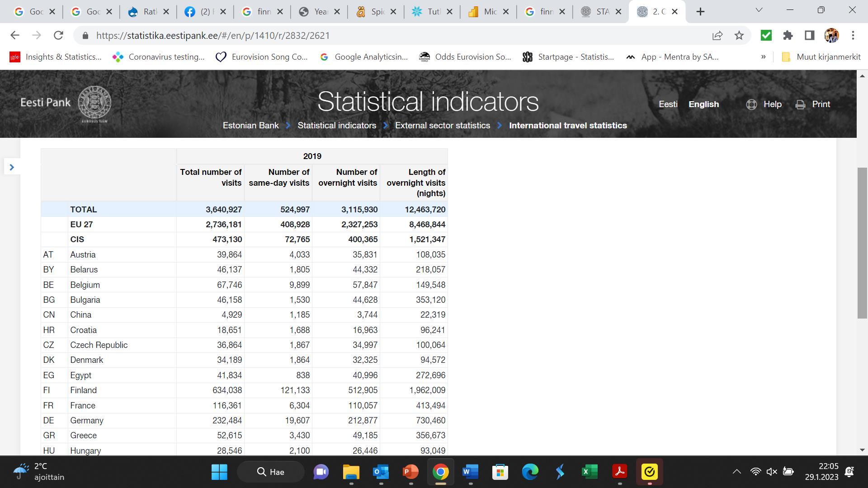This screenshot has width=868, height=488.
Task: Open the browser extensions puzzle icon
Action: [x=788, y=35]
